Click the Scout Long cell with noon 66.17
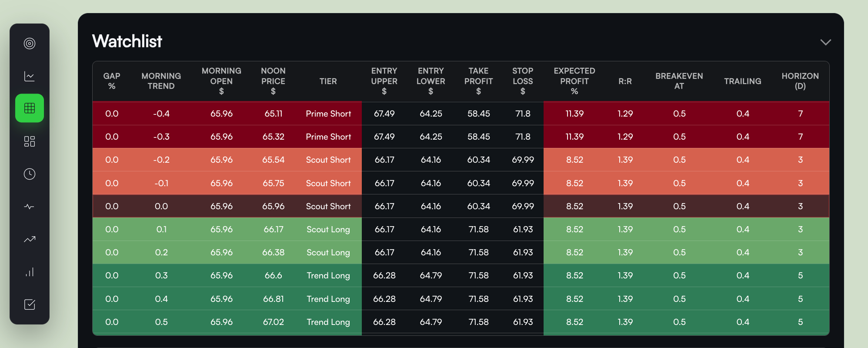The height and width of the screenshot is (348, 868). (328, 229)
